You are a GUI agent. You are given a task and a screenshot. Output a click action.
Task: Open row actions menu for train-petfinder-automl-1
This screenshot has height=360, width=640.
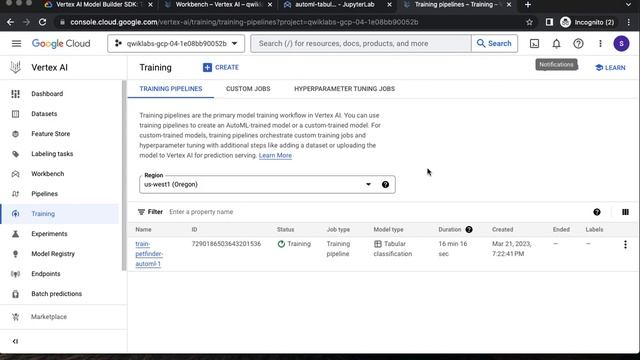click(625, 244)
